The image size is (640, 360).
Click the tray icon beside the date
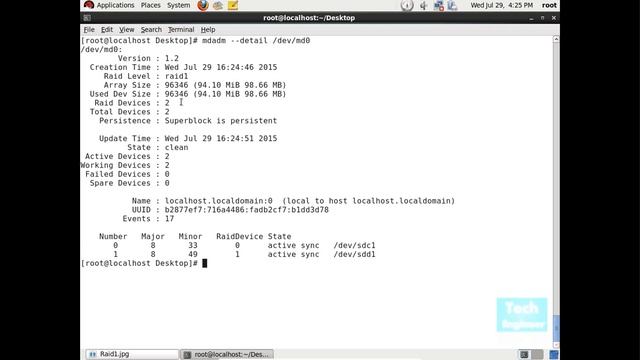tap(452, 5)
